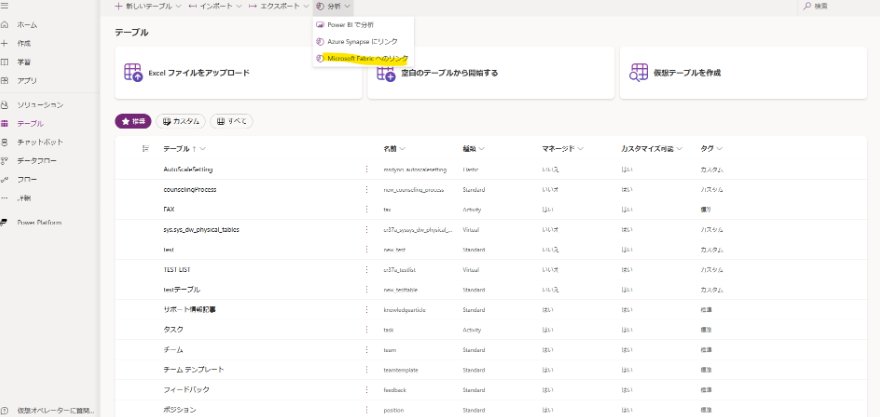Open the more options dots for フィードバック
The image size is (880, 417).
pos(367,389)
